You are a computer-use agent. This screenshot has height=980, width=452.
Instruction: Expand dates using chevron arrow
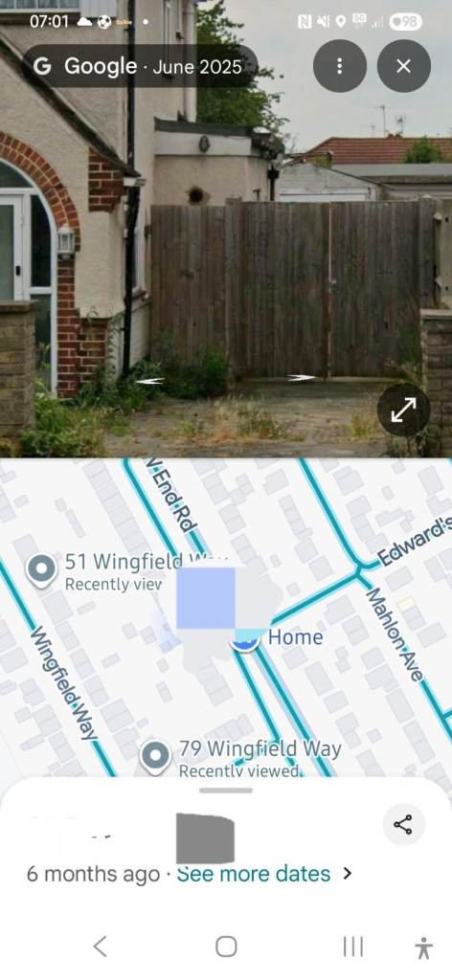pyautogui.click(x=348, y=874)
